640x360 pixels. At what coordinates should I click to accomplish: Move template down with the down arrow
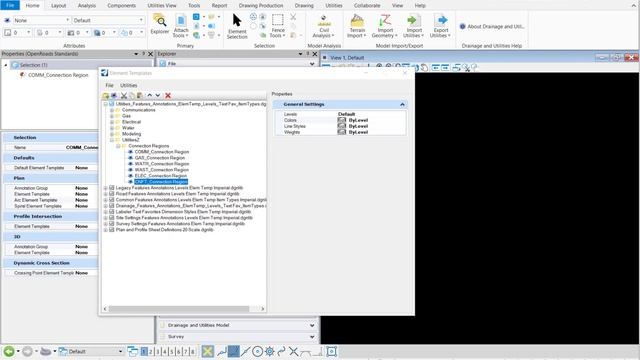point(158,96)
